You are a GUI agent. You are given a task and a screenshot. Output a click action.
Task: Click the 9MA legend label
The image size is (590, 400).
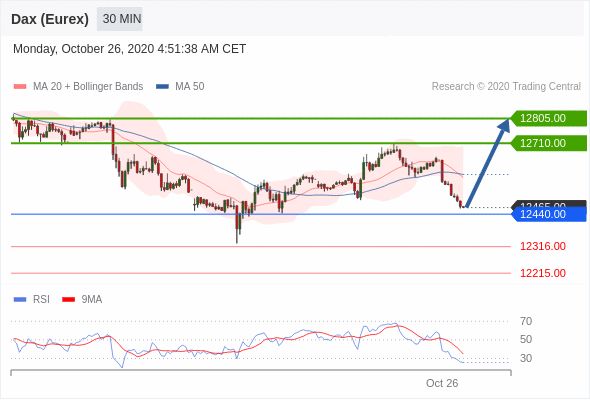91,300
